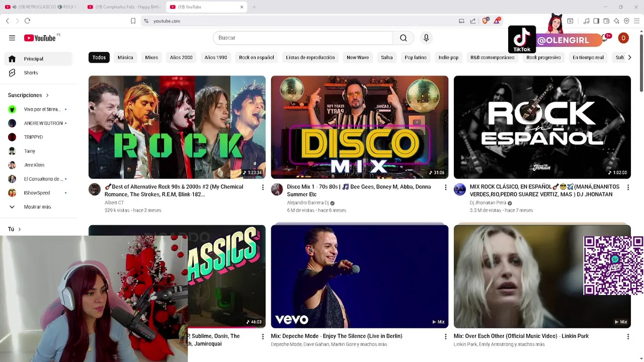This screenshot has width=644, height=362.
Task: Select the Mixes filter chip
Action: [x=151, y=57]
